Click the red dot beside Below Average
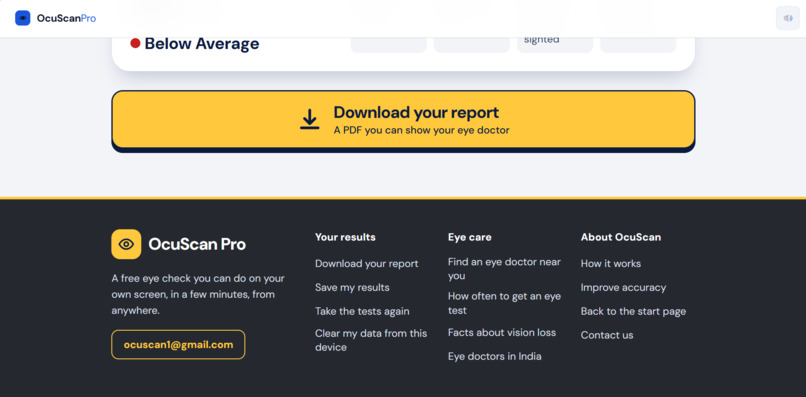 pos(135,43)
